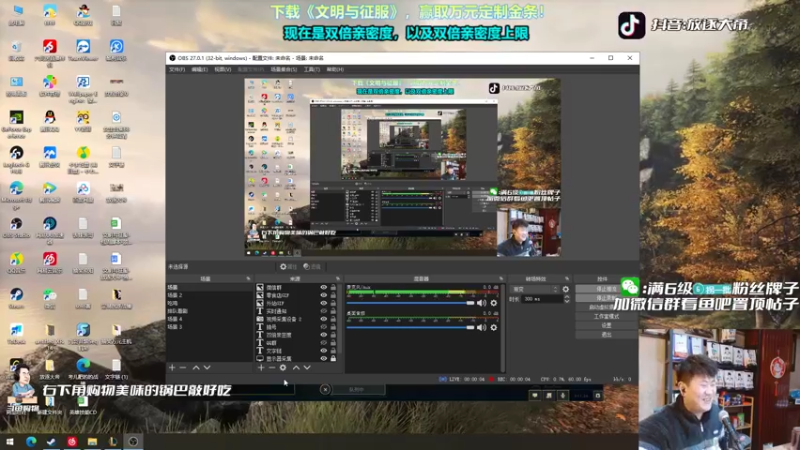
Task: Open 视图(V) menu
Action: pyautogui.click(x=222, y=69)
